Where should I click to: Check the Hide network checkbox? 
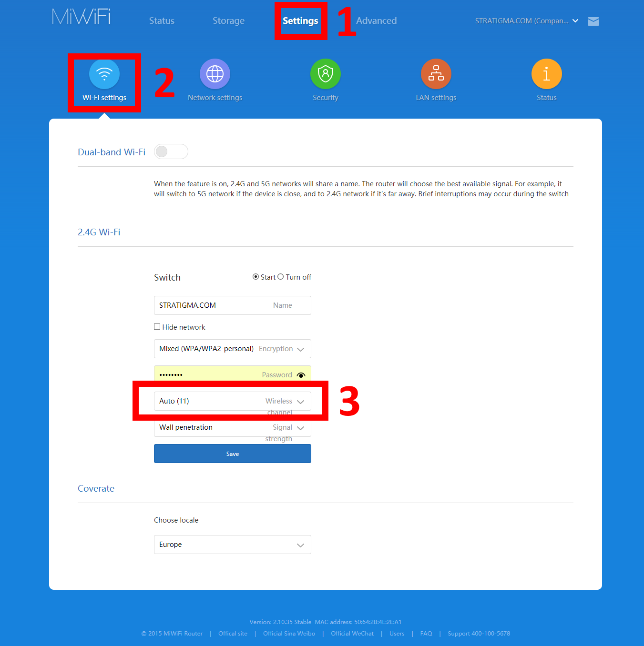tap(157, 327)
